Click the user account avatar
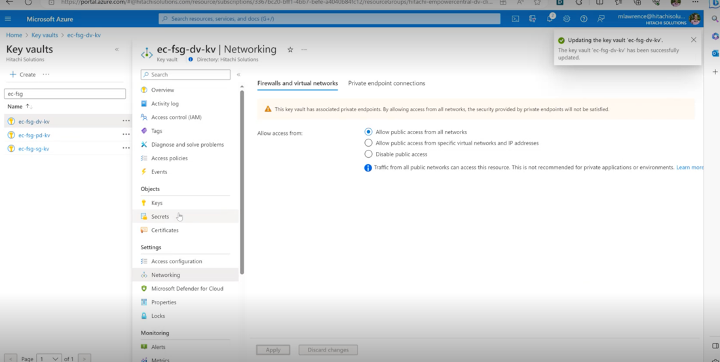 point(695,19)
